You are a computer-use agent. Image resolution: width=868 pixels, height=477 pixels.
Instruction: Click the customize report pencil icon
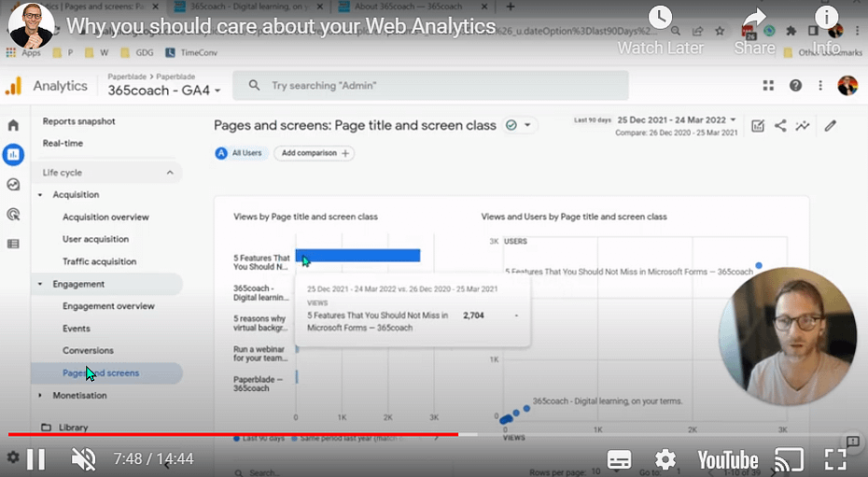pyautogui.click(x=830, y=126)
